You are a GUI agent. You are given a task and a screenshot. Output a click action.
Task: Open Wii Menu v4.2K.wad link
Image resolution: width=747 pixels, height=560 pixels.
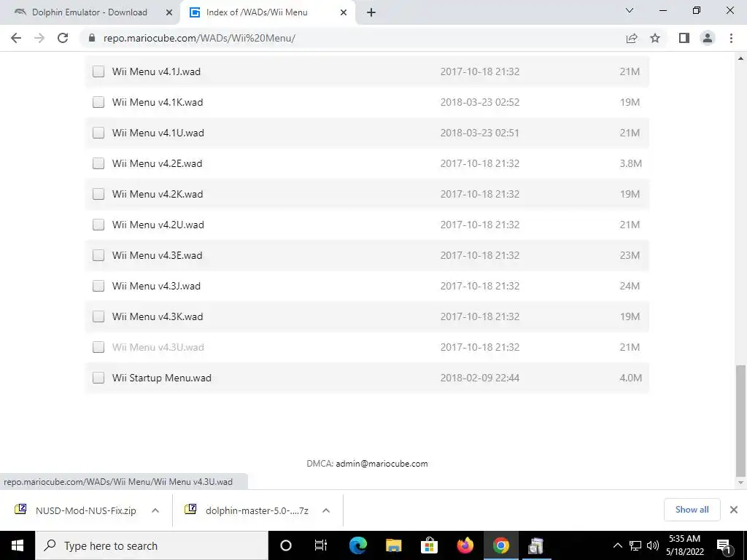(x=158, y=194)
